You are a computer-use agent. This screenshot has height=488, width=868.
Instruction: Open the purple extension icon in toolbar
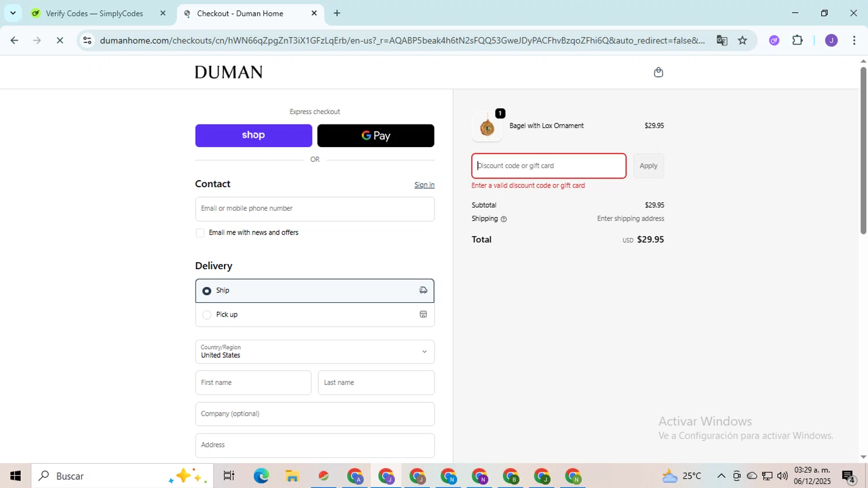[x=774, y=41]
